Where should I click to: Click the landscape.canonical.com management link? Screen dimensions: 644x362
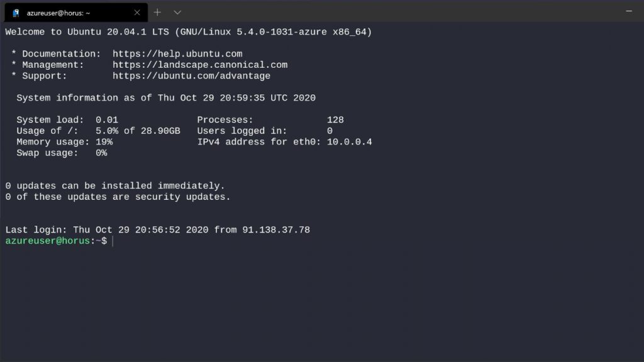[199, 65]
